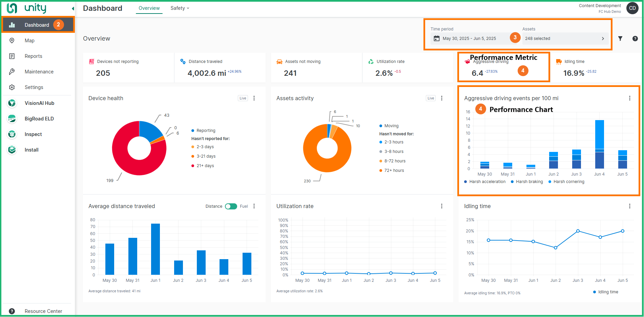The height and width of the screenshot is (317, 644).
Task: Launch BigRoad ELD app
Action: [39, 119]
